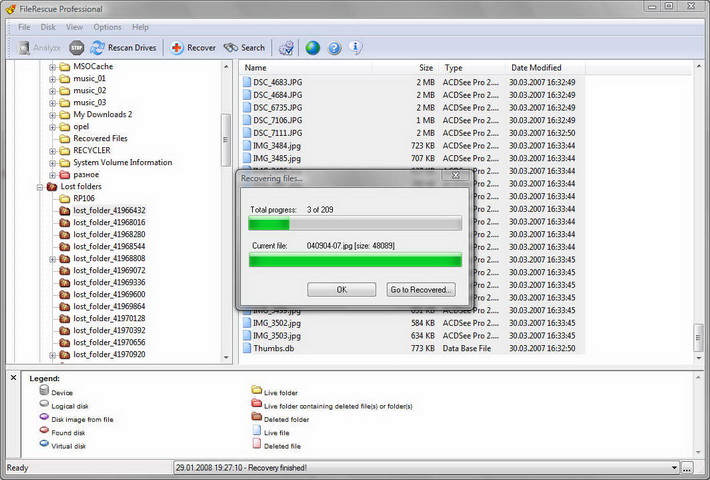Click the Go to Recovered button
Image resolution: width=710 pixels, height=480 pixels.
point(421,289)
